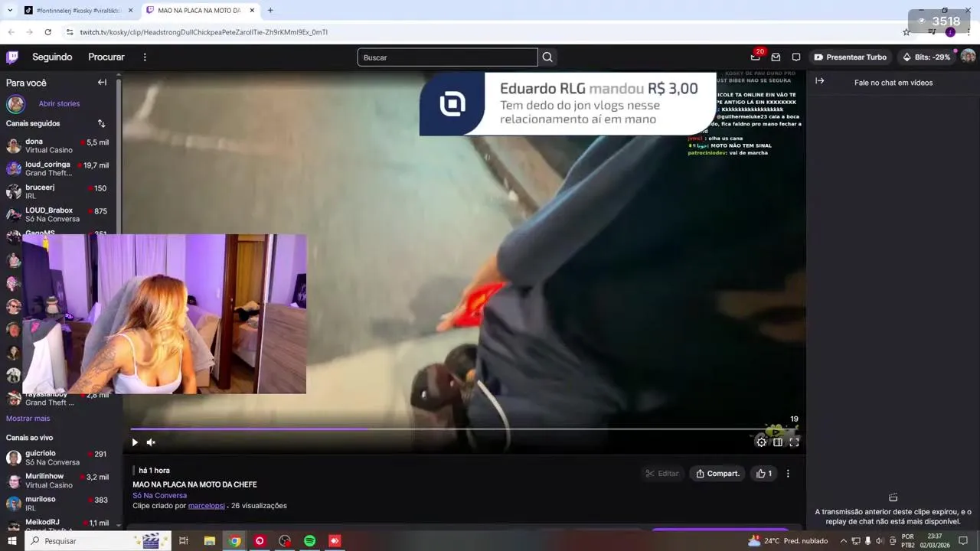Open the user profile avatar menu
Viewport: 980px width, 551px height.
tap(968, 57)
